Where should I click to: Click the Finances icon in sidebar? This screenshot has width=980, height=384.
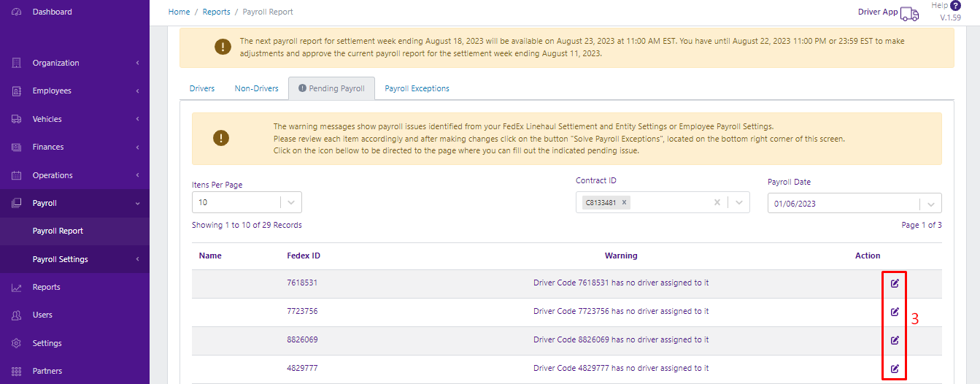pos(16,147)
